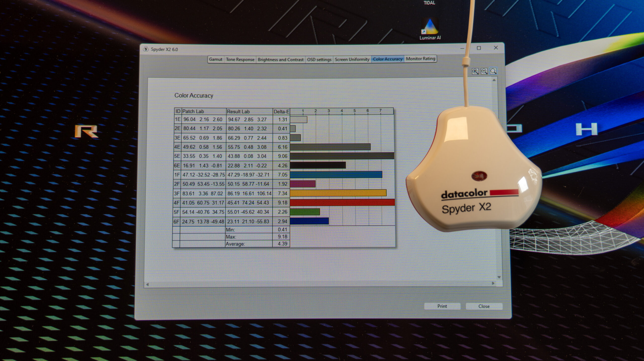644x361 pixels.
Task: Click the light 1E Delta-E bar
Action: [299, 120]
